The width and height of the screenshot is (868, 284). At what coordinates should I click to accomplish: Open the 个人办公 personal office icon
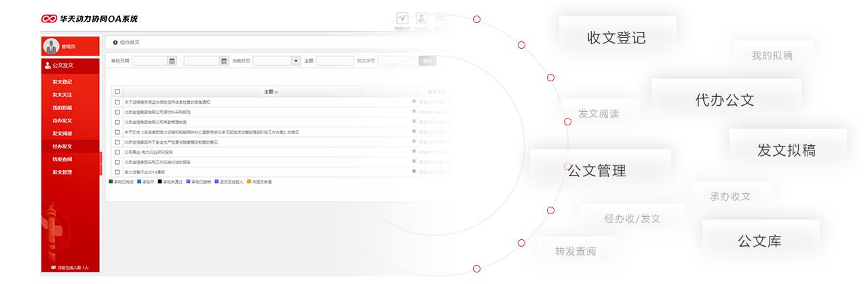[421, 19]
